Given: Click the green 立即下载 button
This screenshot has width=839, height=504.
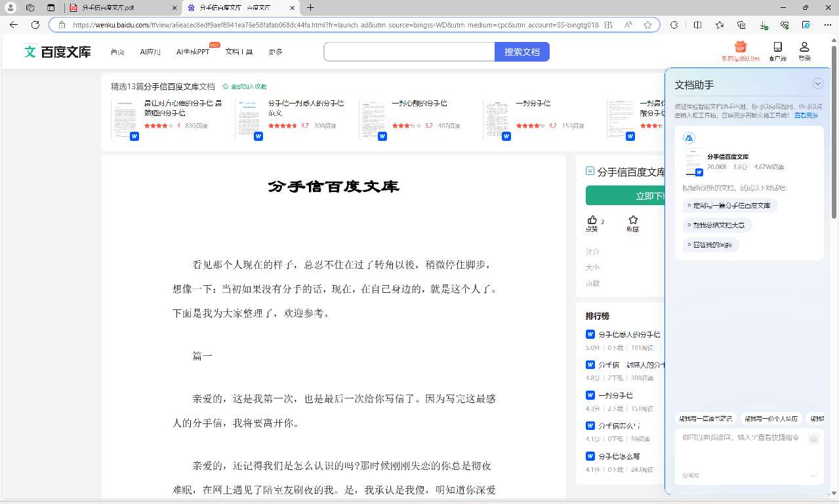Looking at the screenshot, I should point(624,195).
